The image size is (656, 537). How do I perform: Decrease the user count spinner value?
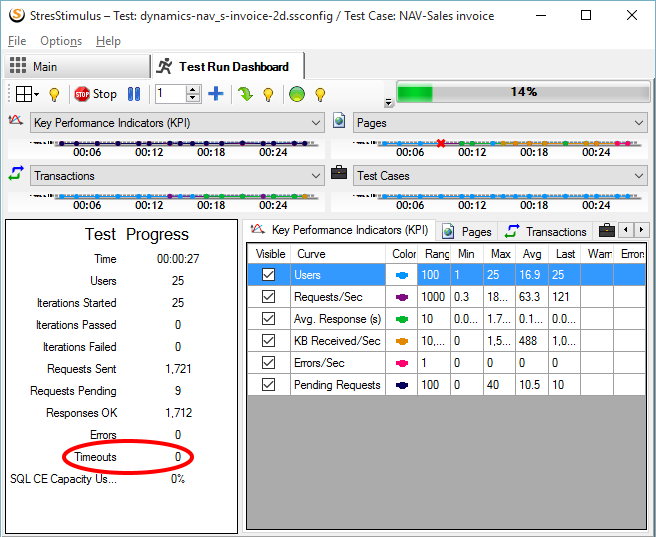point(192,98)
